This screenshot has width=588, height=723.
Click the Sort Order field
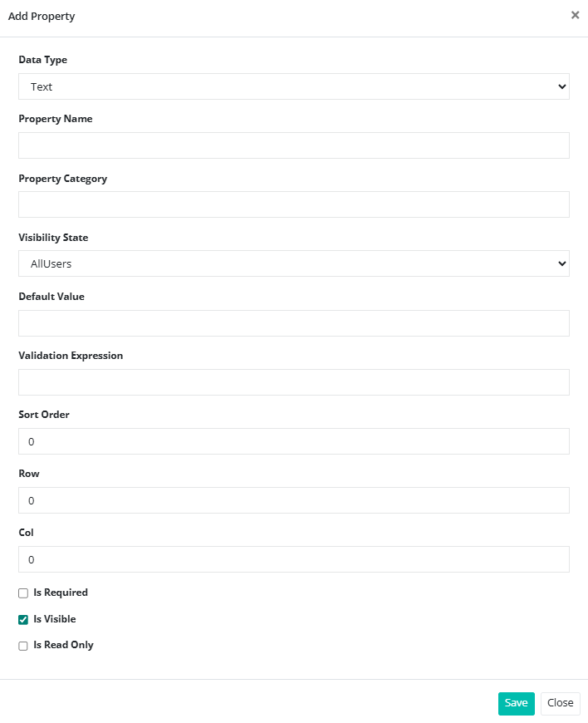click(293, 441)
